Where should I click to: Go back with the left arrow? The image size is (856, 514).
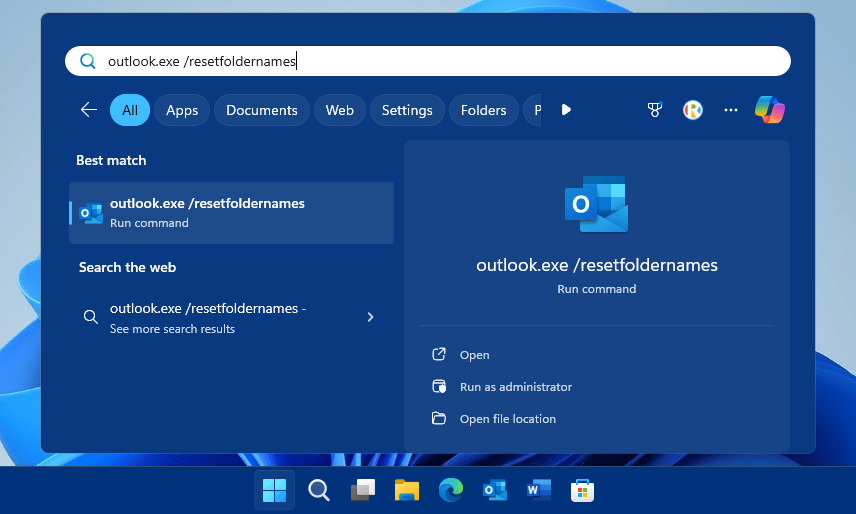88,110
